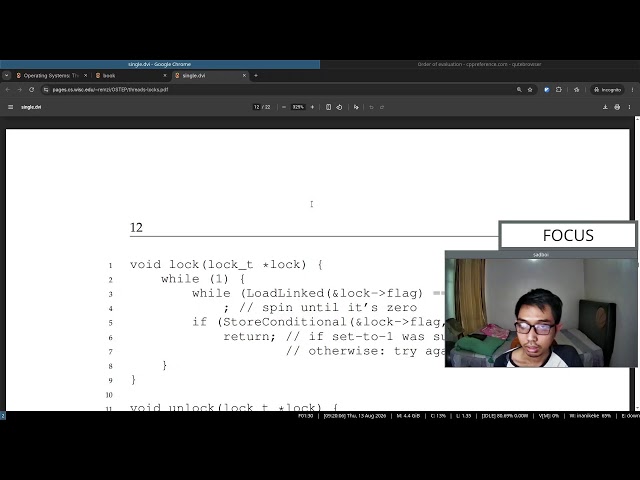Rotate the PDF counterclockwise

339,107
